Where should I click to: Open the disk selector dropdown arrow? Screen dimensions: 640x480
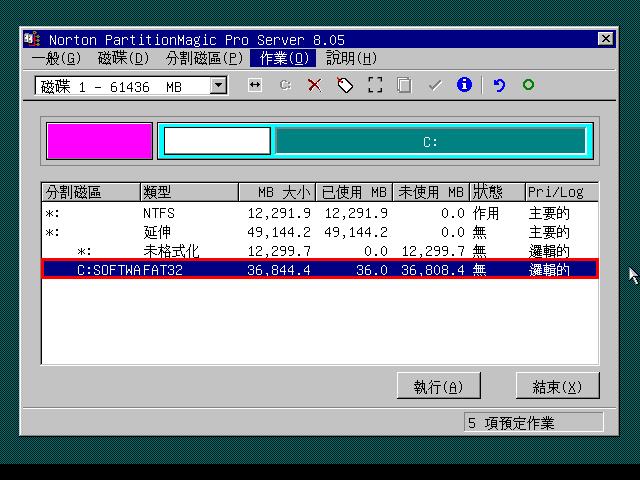(218, 86)
